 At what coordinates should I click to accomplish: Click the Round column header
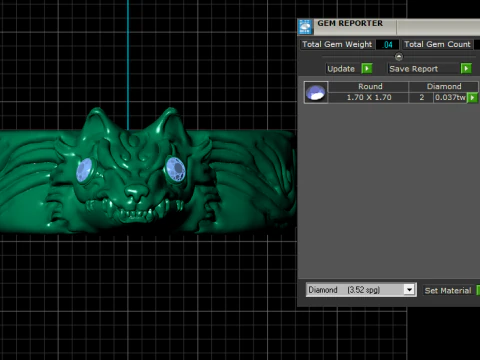pyautogui.click(x=369, y=87)
